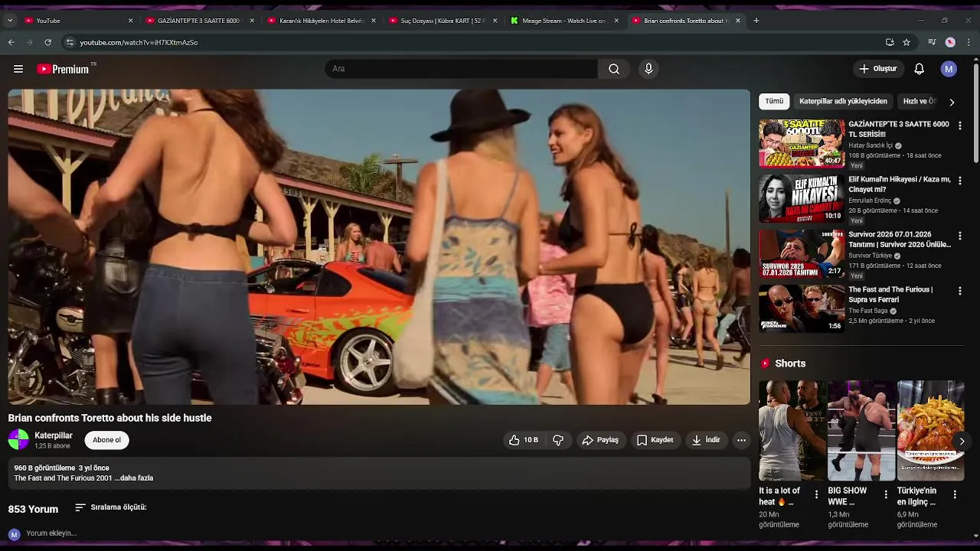
Task: Open BIG SHOW WWE short thumbnail
Action: point(861,430)
